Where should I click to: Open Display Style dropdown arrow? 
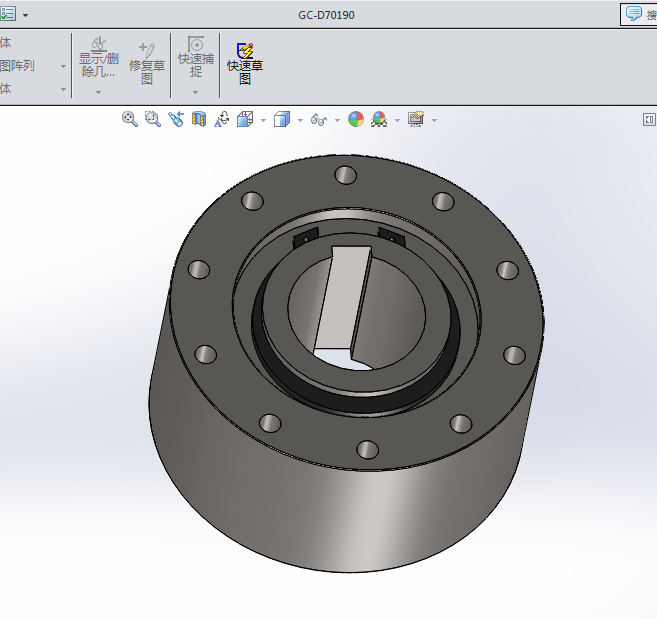300,120
